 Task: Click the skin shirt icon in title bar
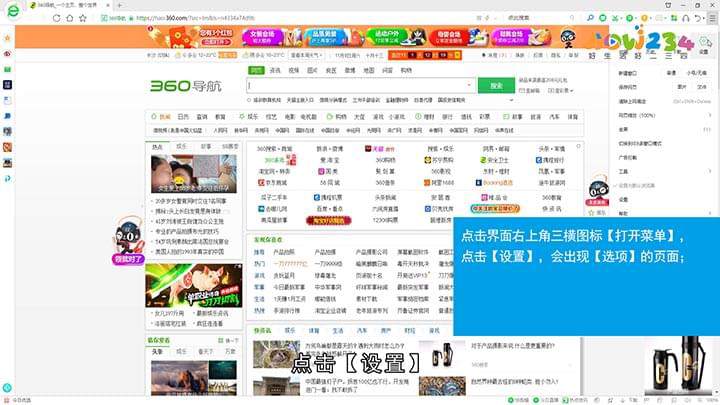pyautogui.click(x=668, y=5)
